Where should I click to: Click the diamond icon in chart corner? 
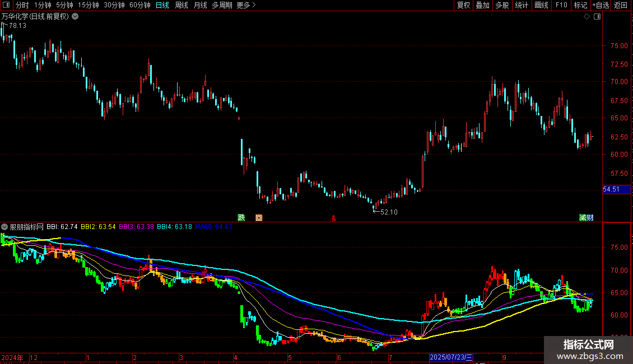[587, 17]
